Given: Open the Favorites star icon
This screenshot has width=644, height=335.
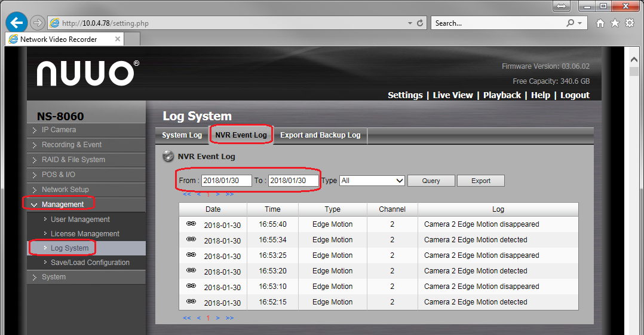Looking at the screenshot, I should [615, 23].
